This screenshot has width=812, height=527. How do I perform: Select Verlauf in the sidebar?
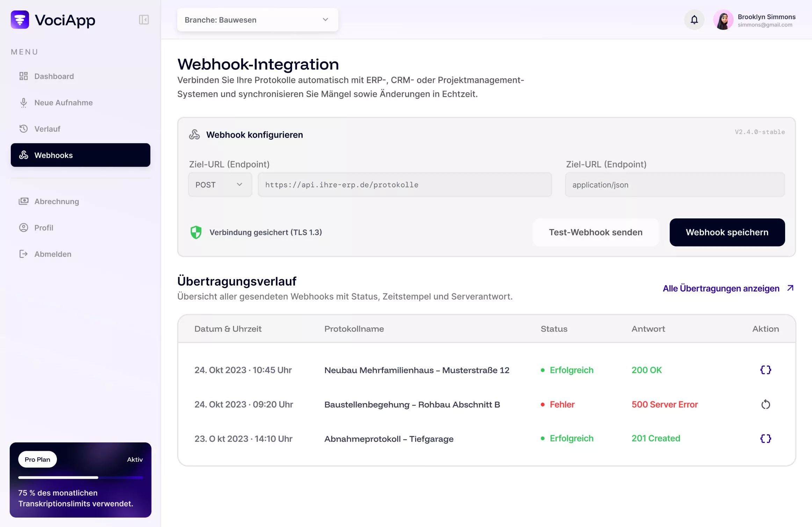(x=47, y=129)
